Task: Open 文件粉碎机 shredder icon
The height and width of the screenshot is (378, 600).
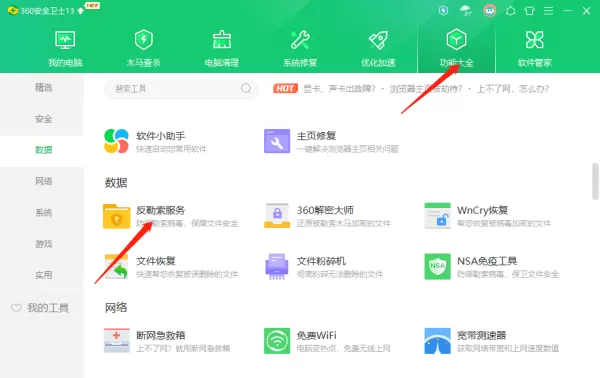Action: [x=277, y=266]
